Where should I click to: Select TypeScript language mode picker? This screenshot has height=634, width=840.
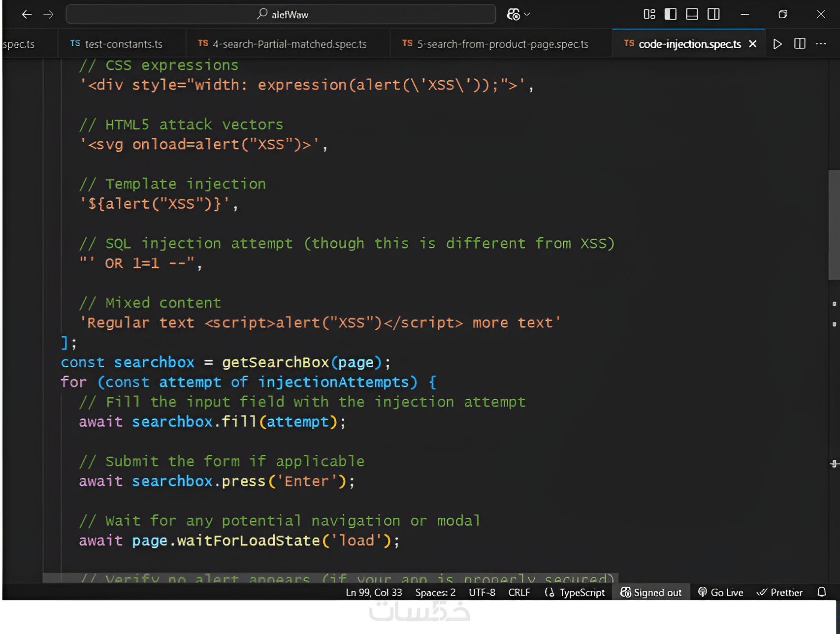click(575, 592)
